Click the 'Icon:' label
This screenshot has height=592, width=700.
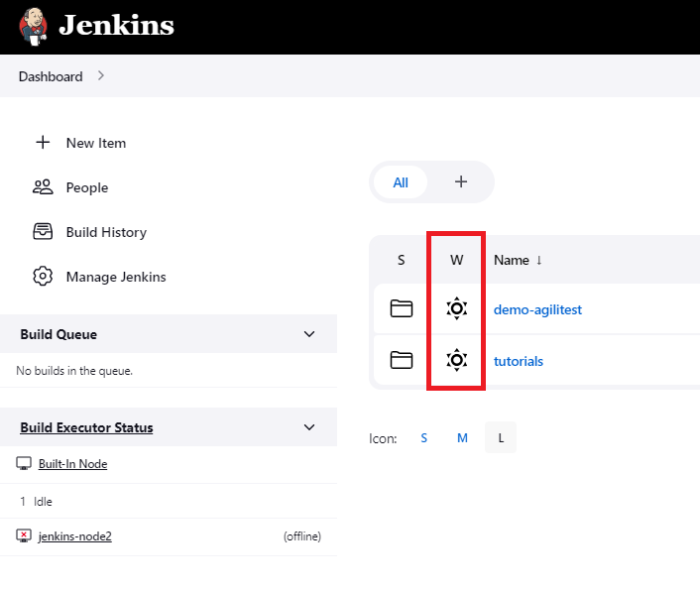(x=383, y=438)
